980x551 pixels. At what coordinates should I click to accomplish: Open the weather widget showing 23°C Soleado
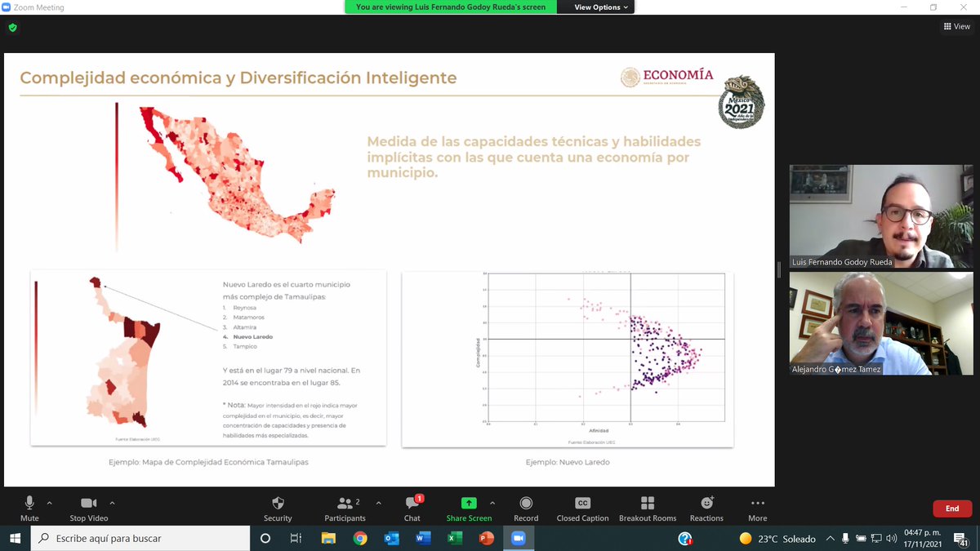coord(777,539)
